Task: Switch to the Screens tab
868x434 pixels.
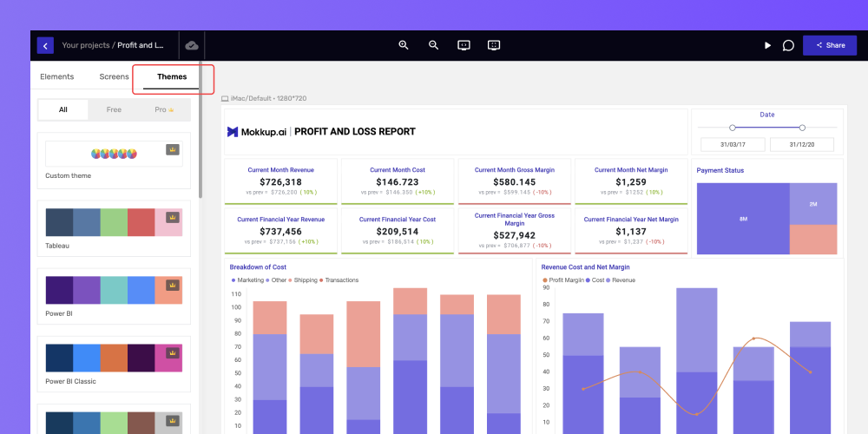Action: (x=114, y=77)
